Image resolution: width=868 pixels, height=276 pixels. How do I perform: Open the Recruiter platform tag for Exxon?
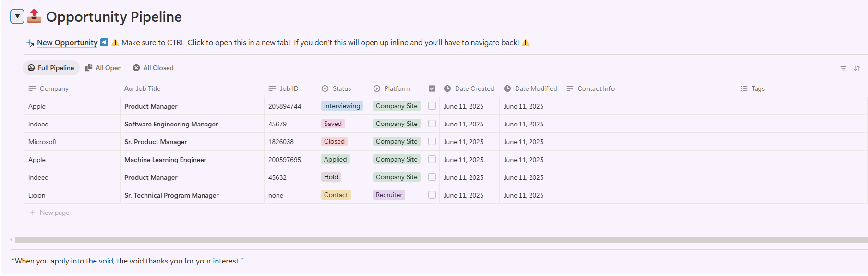click(x=389, y=195)
